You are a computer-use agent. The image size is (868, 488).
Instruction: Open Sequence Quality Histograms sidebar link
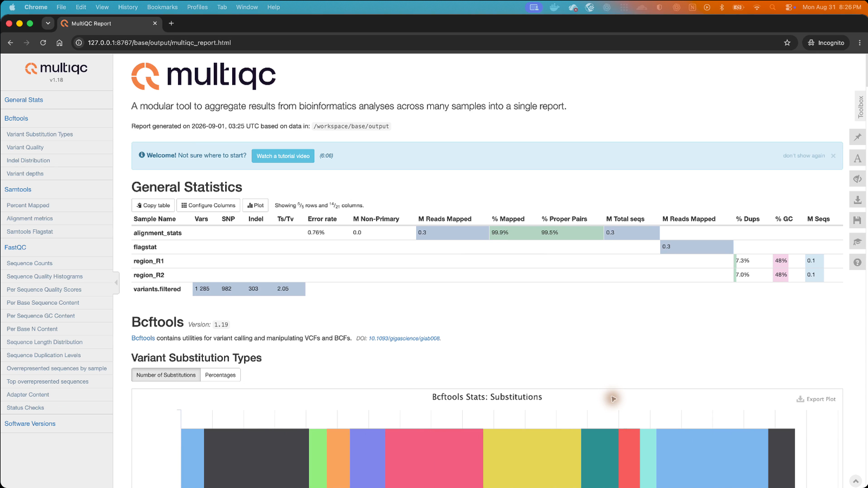pyautogui.click(x=44, y=277)
